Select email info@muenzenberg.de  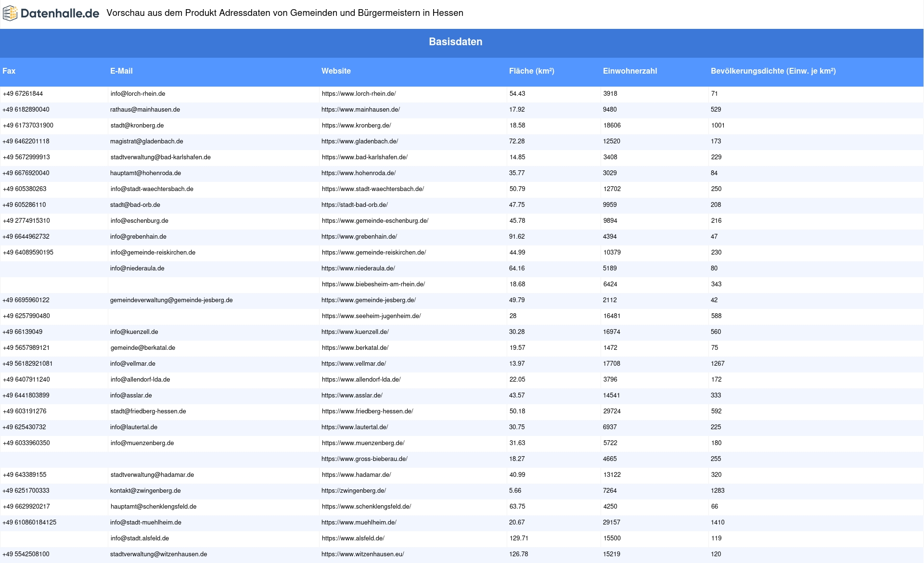pos(142,443)
